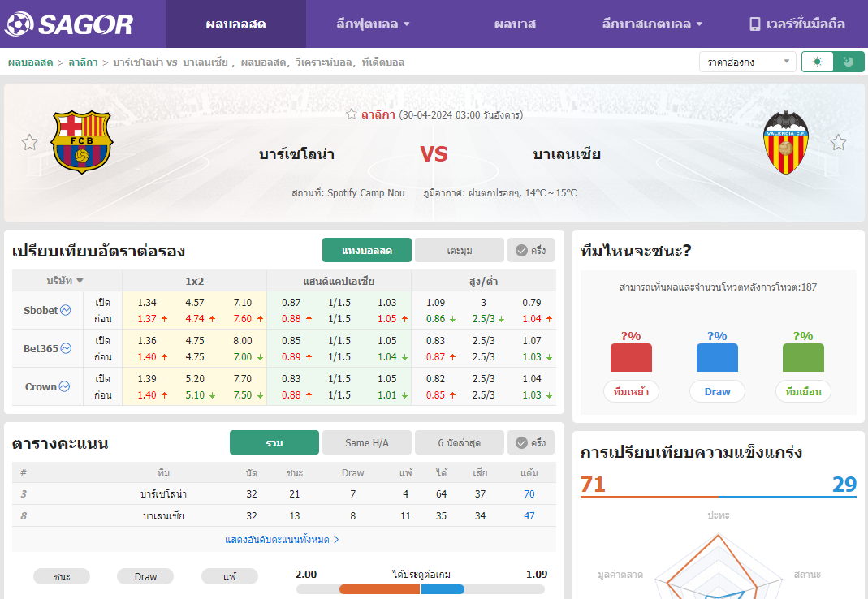Image resolution: width=868 pixels, height=599 pixels.
Task: Select the เตะมุม corner odds tab
Action: [x=460, y=250]
